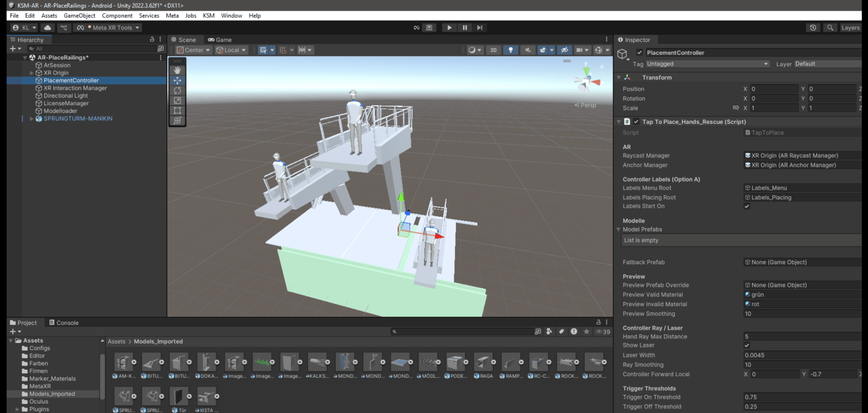Viewport: 868px width, 413px height.
Task: Toggle 2D scene view mode
Action: [x=493, y=50]
